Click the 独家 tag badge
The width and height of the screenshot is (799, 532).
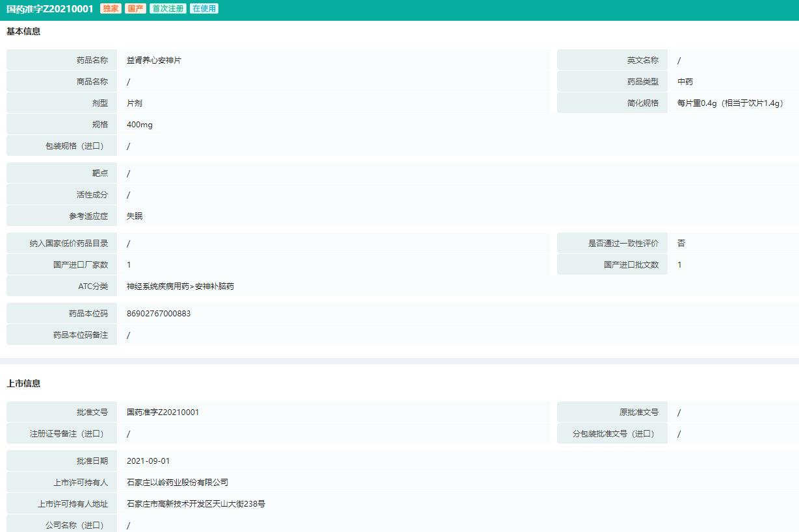coord(111,9)
